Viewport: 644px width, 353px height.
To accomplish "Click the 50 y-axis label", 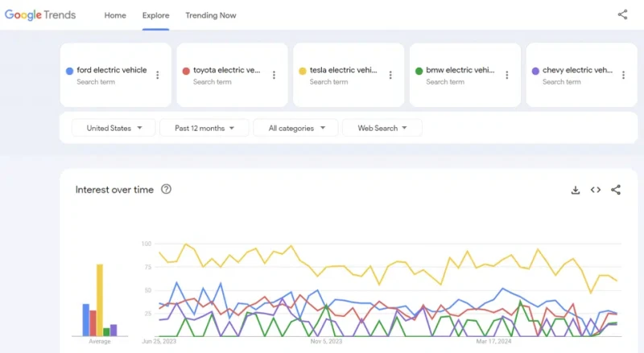I will [148, 290].
